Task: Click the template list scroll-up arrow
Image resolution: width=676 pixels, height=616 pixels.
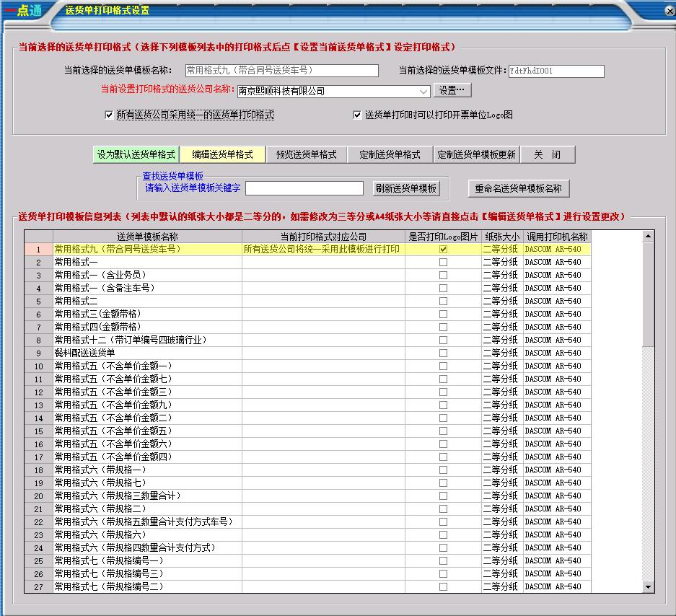Action: (648, 236)
